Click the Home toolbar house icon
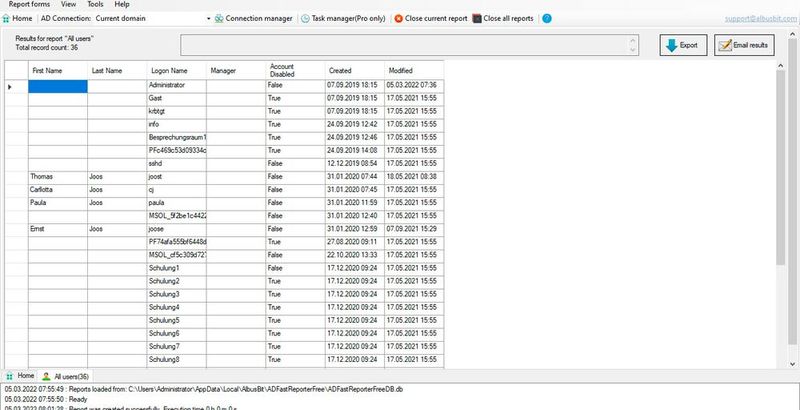 (x=6, y=18)
